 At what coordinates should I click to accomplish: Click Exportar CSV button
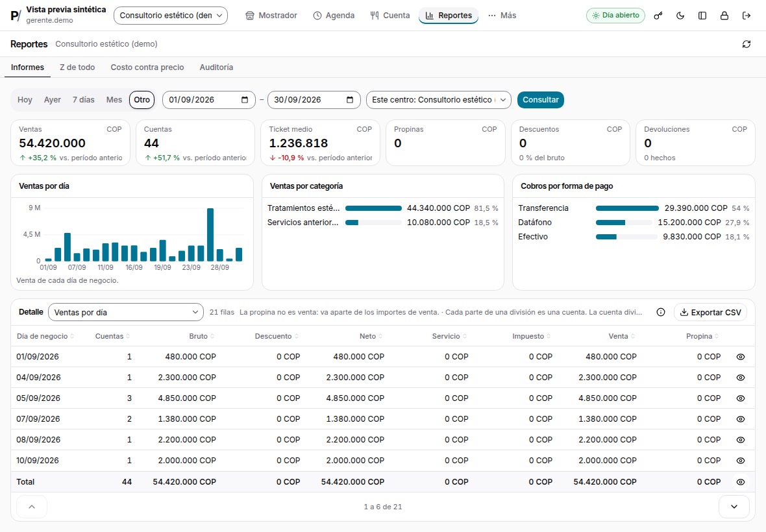(x=710, y=312)
